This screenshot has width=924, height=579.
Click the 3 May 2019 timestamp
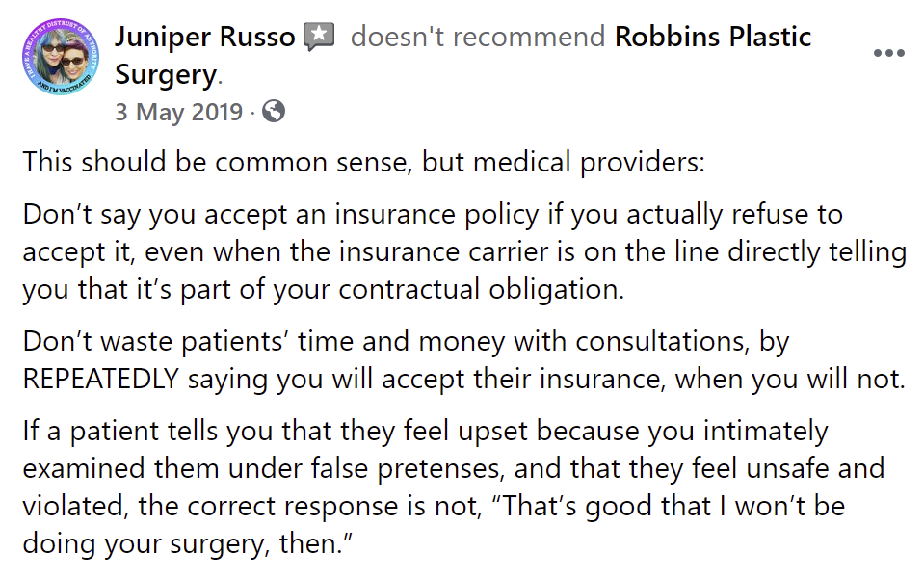[179, 112]
